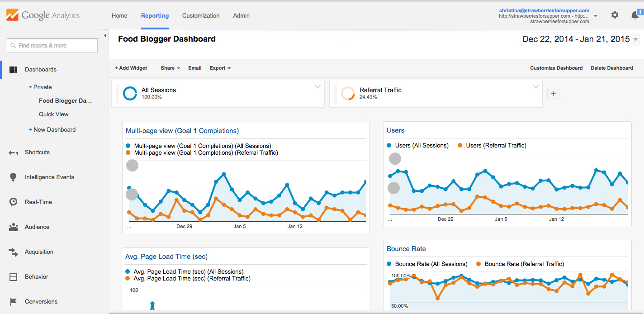
Task: Expand the Share dropdown menu
Action: point(170,68)
